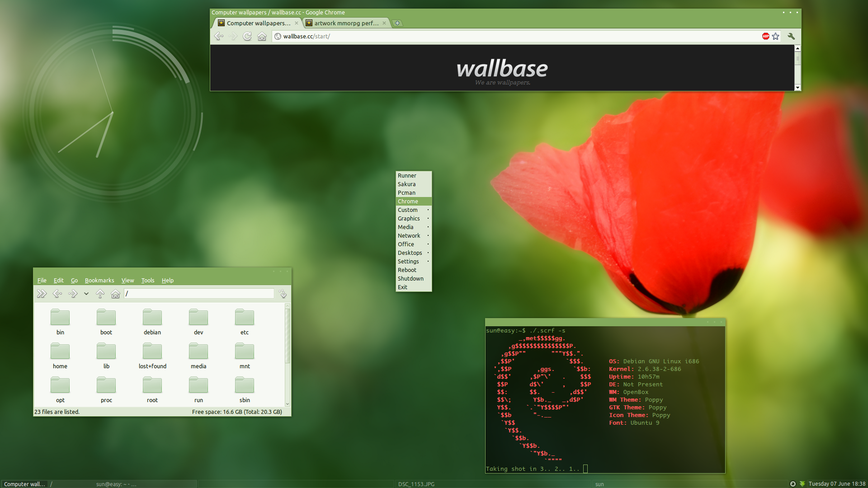Select the opt folder
This screenshot has width=868, height=488.
pos(60,389)
